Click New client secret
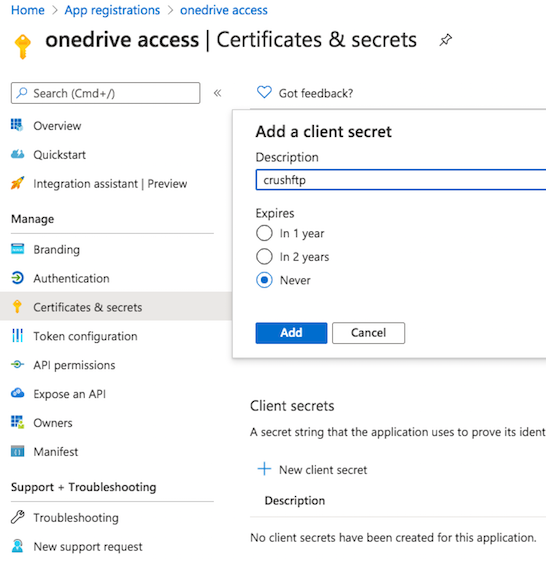The height and width of the screenshot is (567, 546). (x=323, y=470)
